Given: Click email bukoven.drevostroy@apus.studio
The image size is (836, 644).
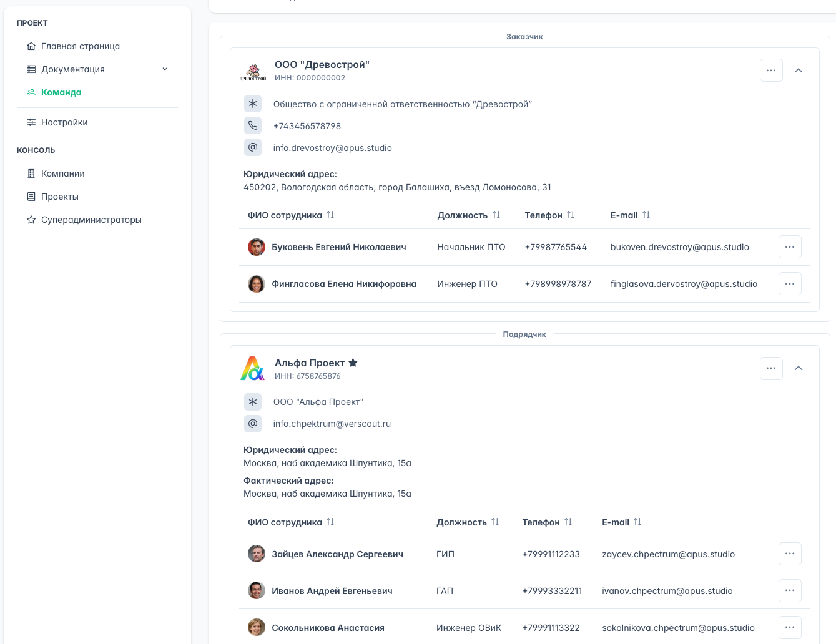Looking at the screenshot, I should (680, 247).
